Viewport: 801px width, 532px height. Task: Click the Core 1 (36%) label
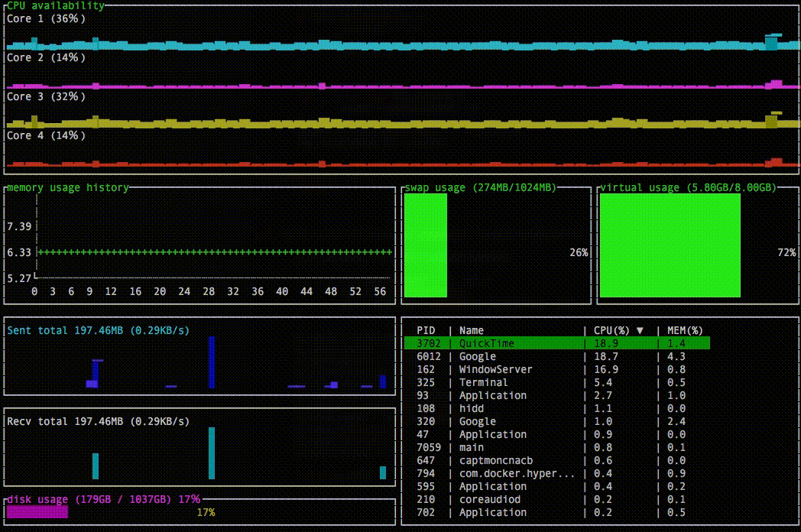(46, 18)
